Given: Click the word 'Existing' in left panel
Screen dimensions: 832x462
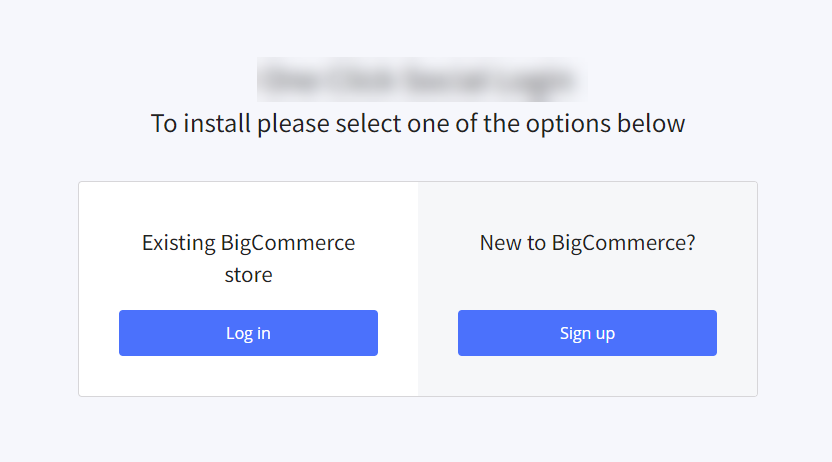Looking at the screenshot, I should tap(178, 242).
